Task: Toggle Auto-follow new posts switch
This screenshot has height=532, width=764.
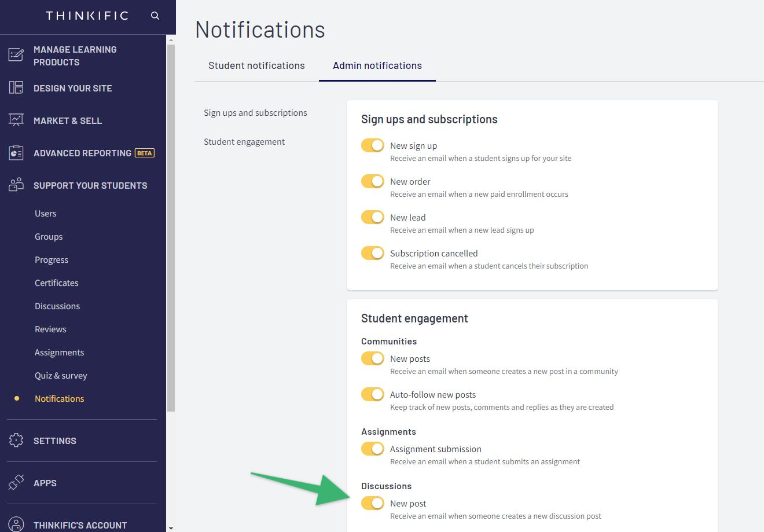Action: tap(373, 394)
